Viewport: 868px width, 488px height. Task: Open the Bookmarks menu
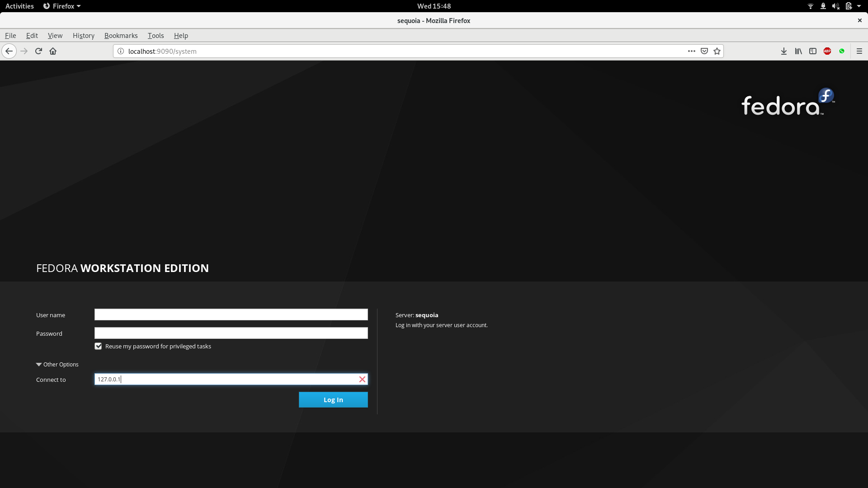point(121,35)
